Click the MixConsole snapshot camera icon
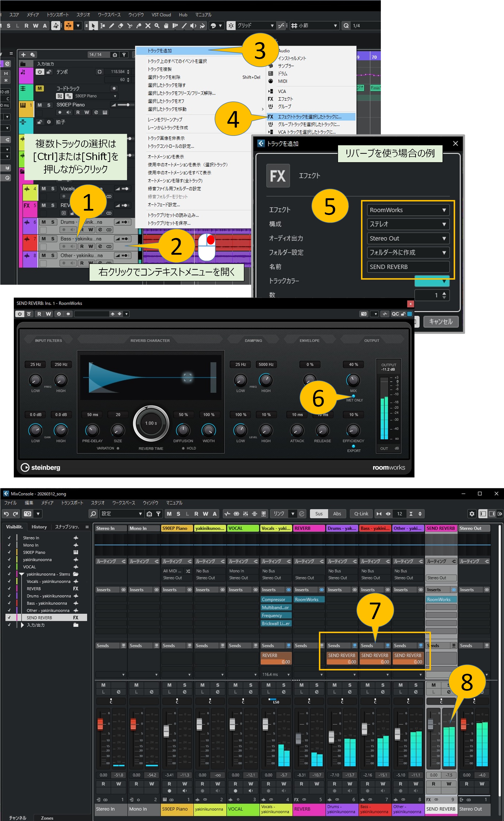This screenshot has width=504, height=821. [27, 514]
